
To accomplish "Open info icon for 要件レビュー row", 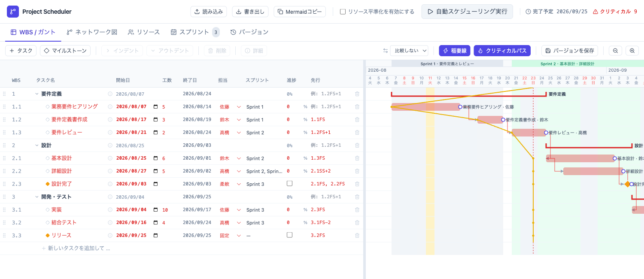I will 110,132.
